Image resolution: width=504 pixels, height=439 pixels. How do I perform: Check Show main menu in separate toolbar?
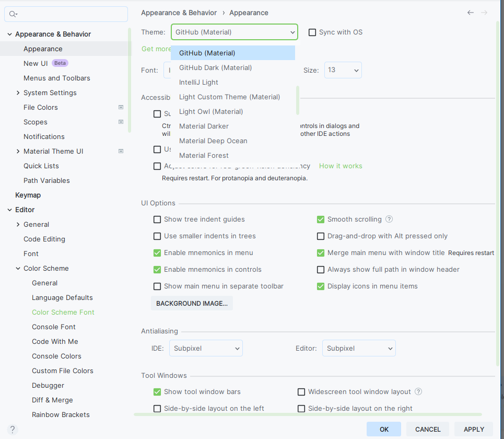tap(157, 286)
